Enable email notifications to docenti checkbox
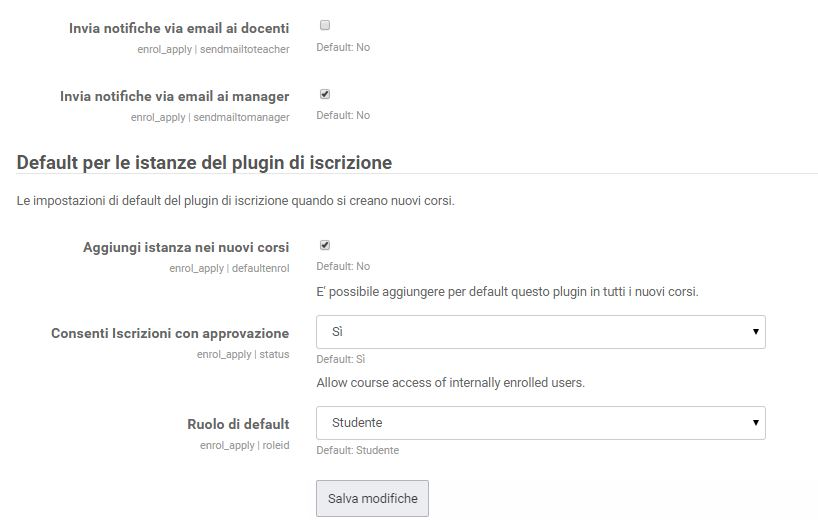Viewport: 818px width, 528px height. click(x=324, y=25)
